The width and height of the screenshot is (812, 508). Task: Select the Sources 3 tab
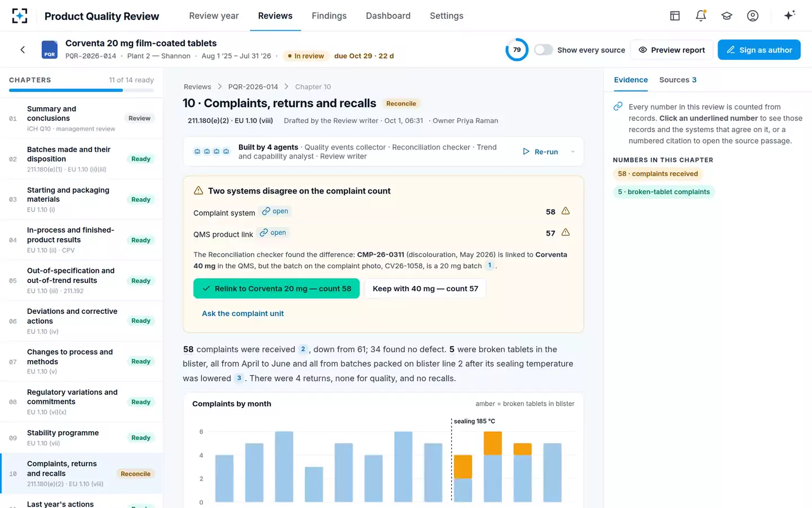(678, 80)
